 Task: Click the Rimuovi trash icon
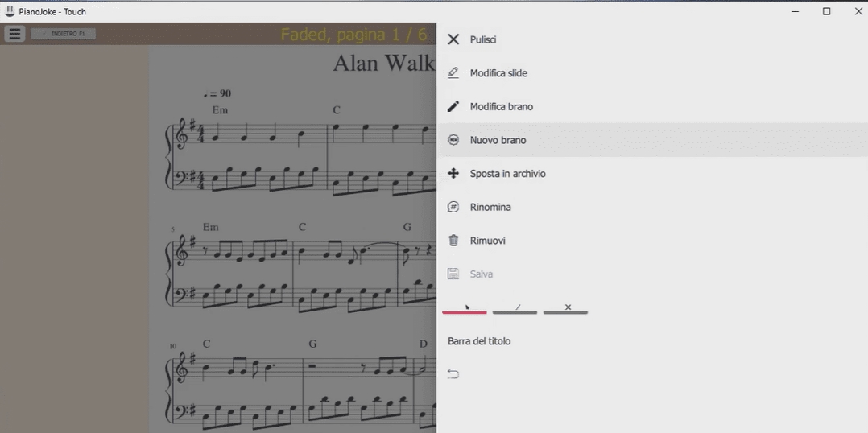click(453, 241)
